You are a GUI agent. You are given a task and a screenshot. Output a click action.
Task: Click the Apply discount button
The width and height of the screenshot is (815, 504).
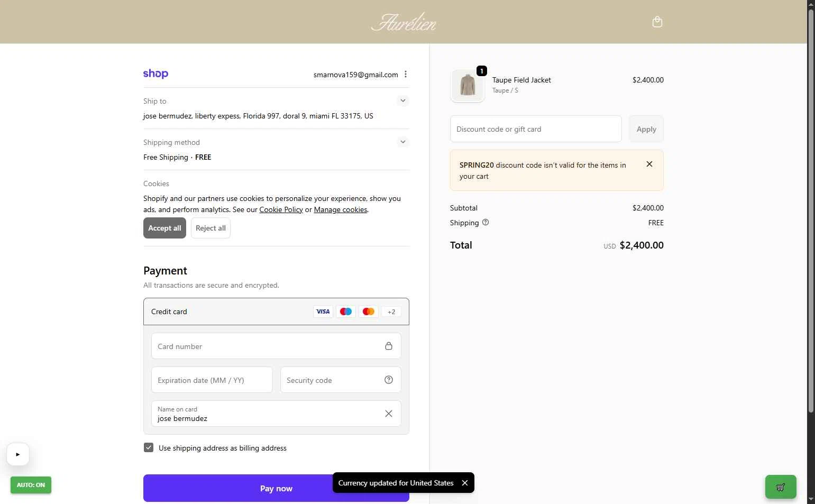tap(646, 129)
